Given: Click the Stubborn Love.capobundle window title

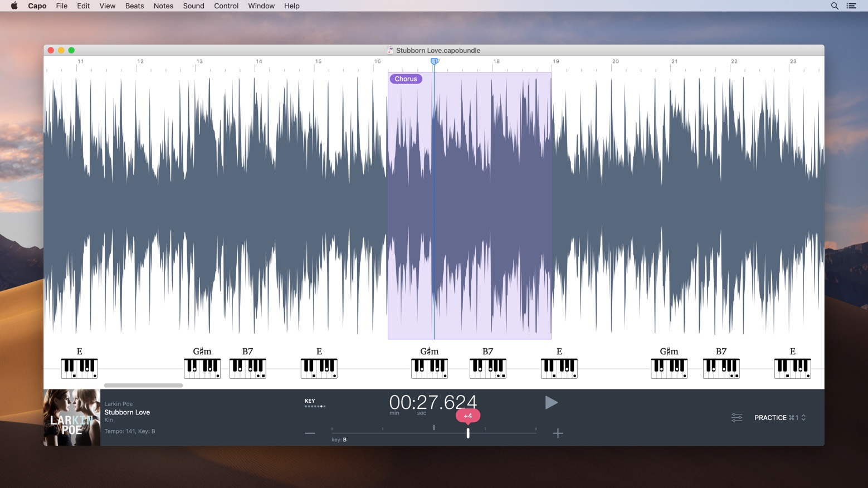Looking at the screenshot, I should pos(438,50).
